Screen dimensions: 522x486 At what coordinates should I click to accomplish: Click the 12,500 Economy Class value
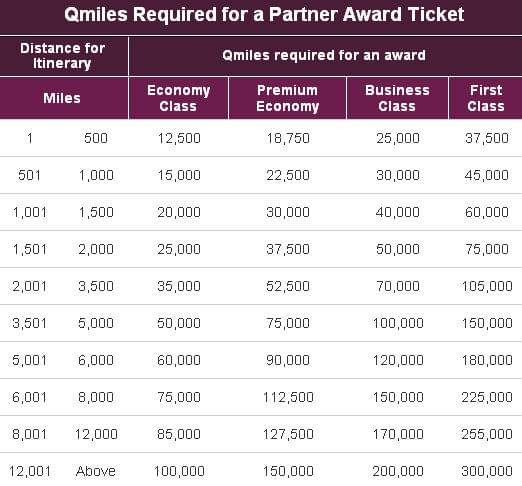(179, 138)
